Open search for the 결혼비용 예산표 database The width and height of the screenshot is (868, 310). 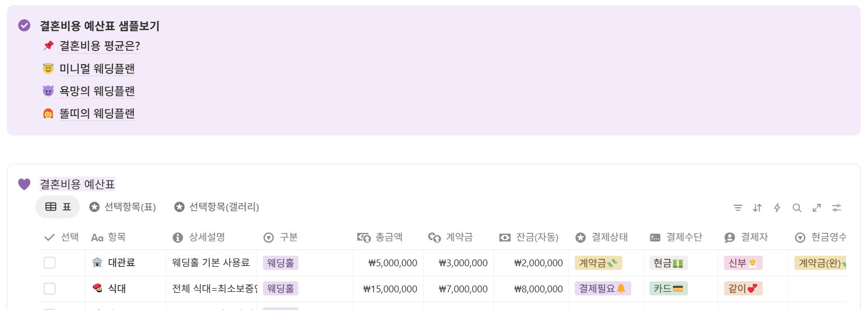click(797, 207)
